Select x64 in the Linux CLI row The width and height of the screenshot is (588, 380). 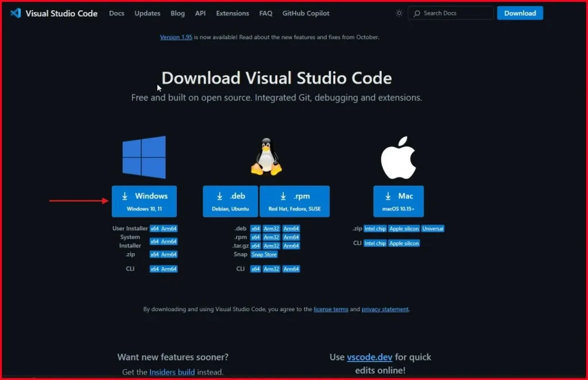click(256, 269)
